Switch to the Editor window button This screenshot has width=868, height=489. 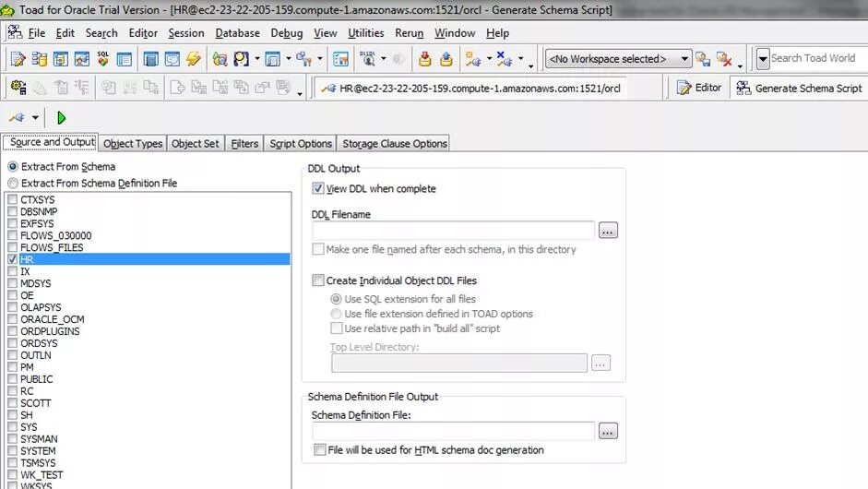[699, 88]
